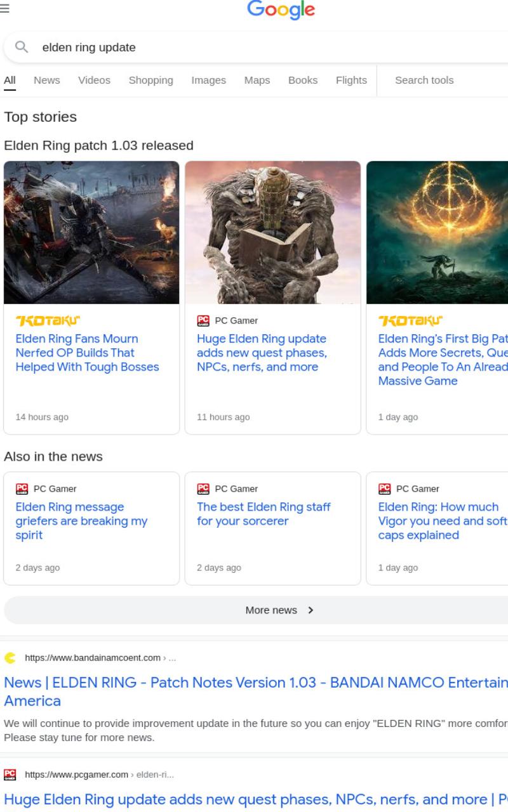Open the Images tab
Screen dimensions: 508x812
tap(209, 80)
